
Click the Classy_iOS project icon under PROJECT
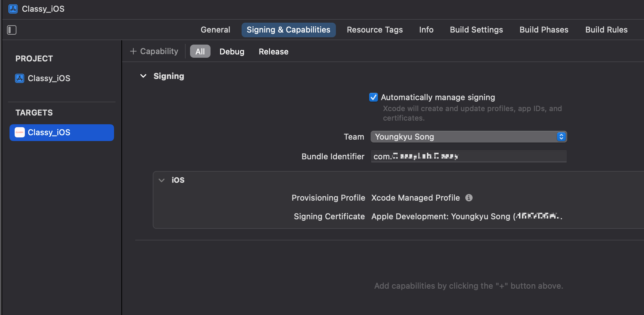click(20, 78)
